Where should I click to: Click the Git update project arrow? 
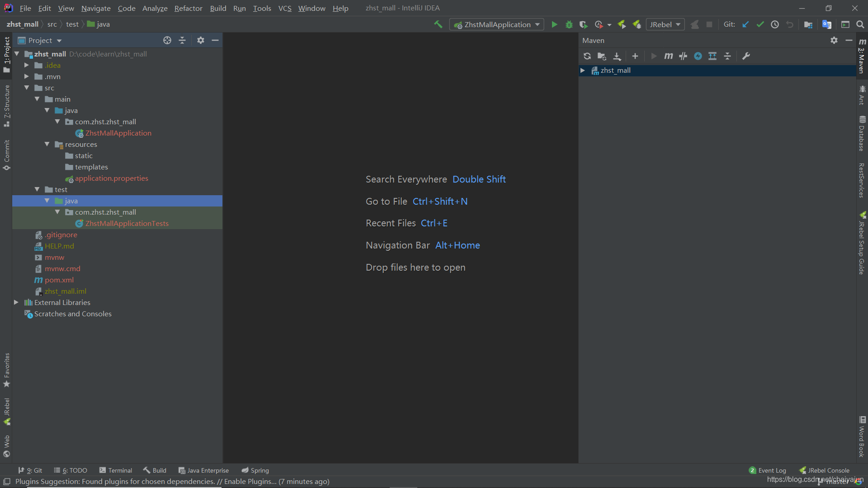pyautogui.click(x=745, y=24)
